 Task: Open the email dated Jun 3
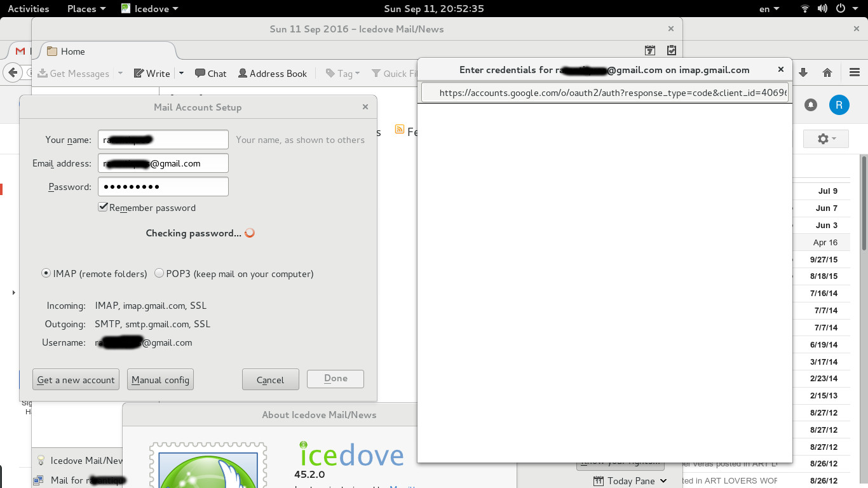coord(826,225)
